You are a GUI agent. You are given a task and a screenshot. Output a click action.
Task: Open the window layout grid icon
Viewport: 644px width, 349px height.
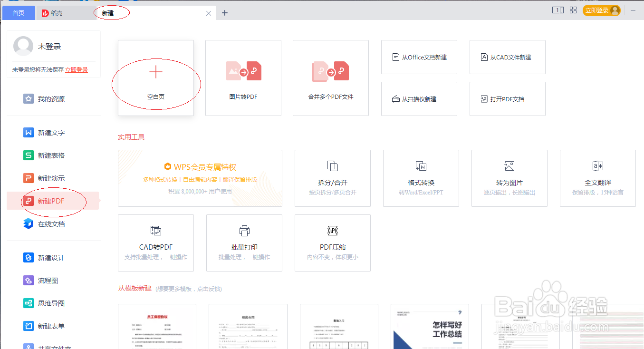(x=573, y=10)
